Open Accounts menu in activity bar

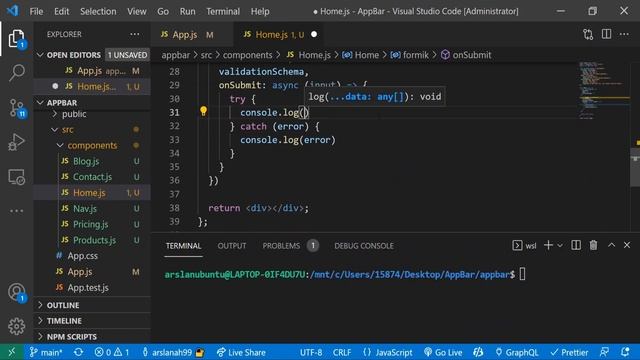tap(17, 292)
